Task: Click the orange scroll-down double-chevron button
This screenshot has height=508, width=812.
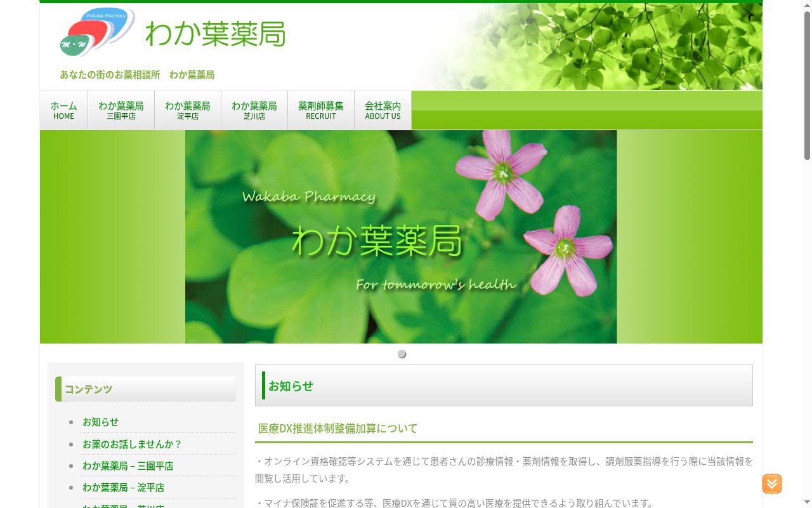Action: point(772,484)
